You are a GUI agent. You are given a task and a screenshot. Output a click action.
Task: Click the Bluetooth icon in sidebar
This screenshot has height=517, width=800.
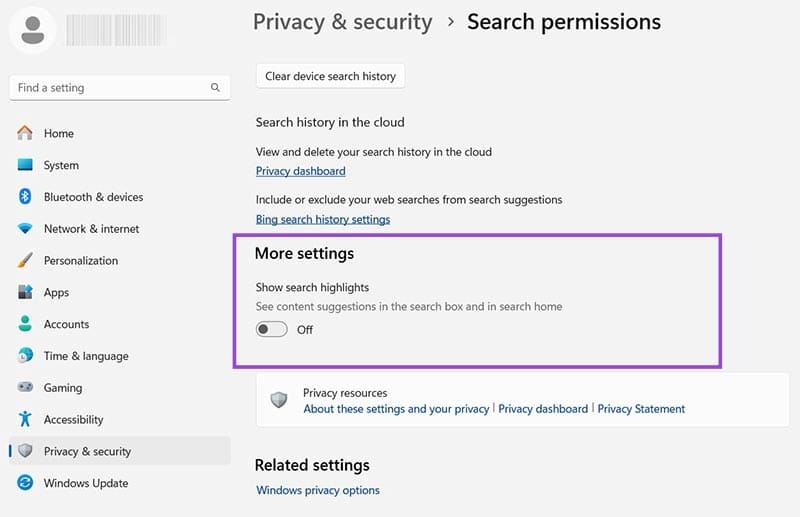(x=24, y=196)
